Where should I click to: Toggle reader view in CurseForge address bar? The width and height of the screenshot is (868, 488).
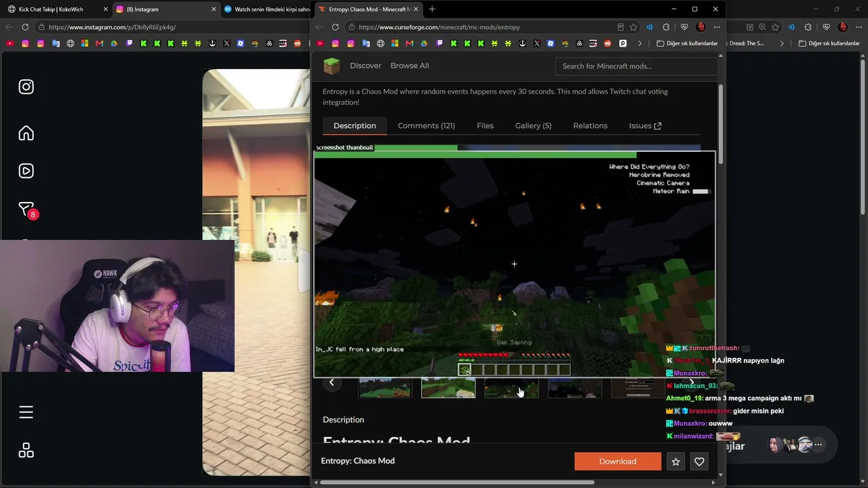pyautogui.click(x=620, y=27)
